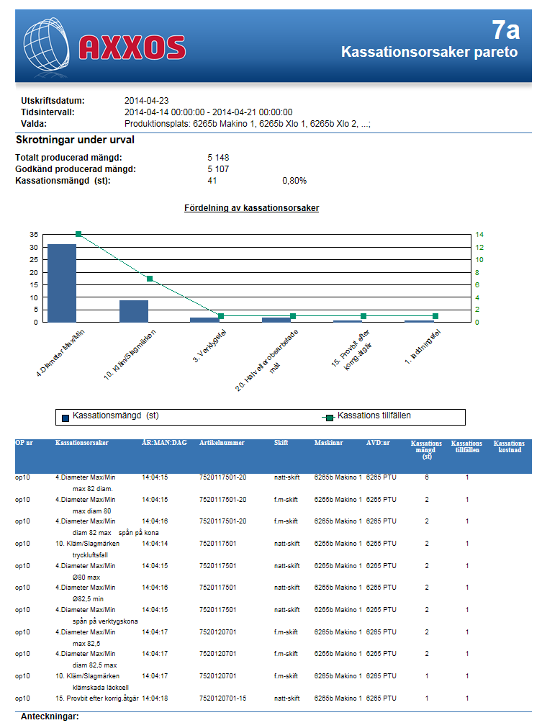Select the comment 'max 82 diam.'

point(93,489)
